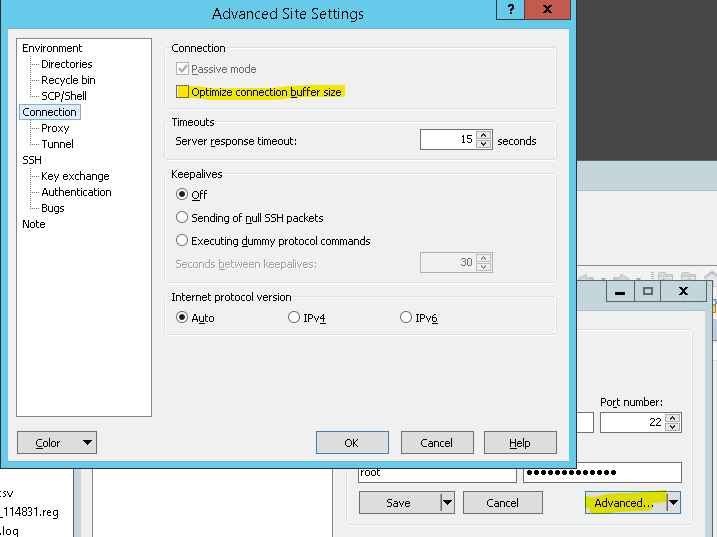Click the Advanced... button
The height and width of the screenshot is (537, 717).
624,503
